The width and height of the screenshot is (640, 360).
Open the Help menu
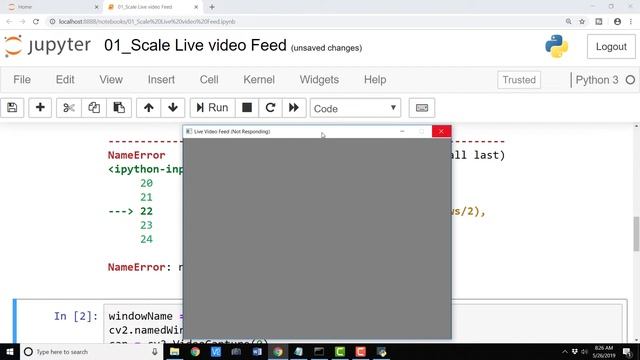(x=375, y=80)
